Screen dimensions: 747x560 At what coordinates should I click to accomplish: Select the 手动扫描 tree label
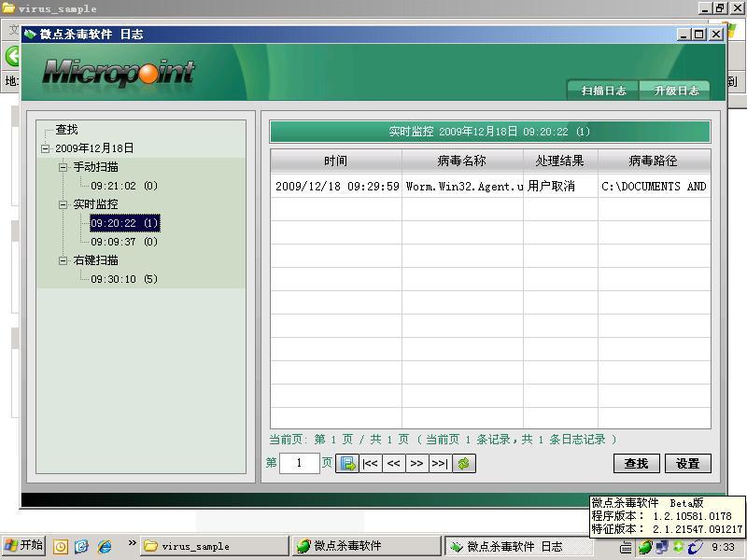pyautogui.click(x=96, y=167)
